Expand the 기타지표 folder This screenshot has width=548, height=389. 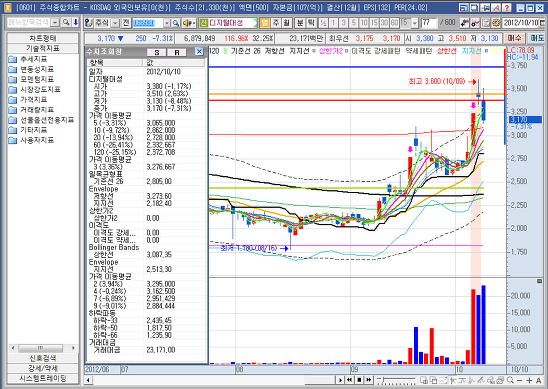28,130
